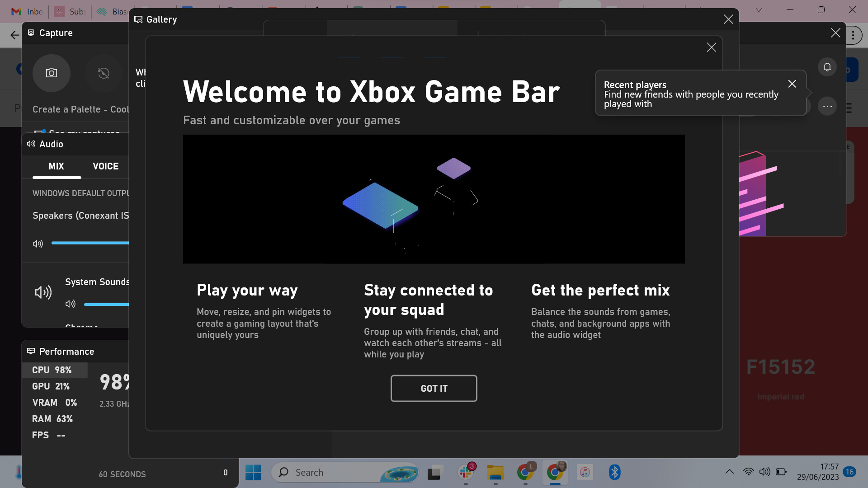
Task: Take a screenshot with the camera icon
Action: [52, 73]
